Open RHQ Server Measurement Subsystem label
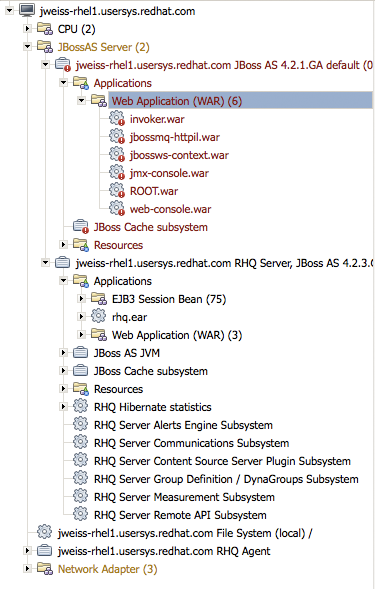Viewport: 375px width, 589px height. 184,497
